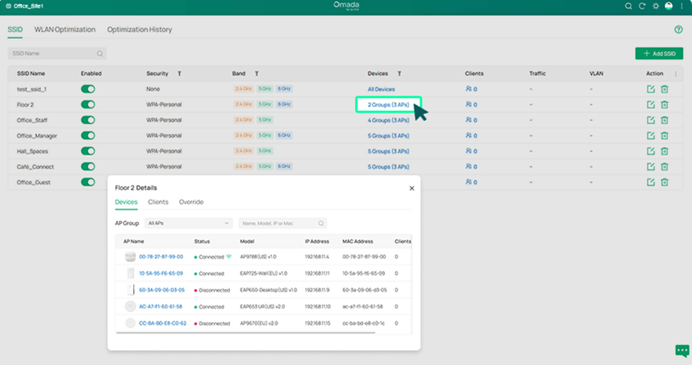This screenshot has width=692, height=365.
Task: Edit the Office_Staff SSID
Action: [x=651, y=120]
